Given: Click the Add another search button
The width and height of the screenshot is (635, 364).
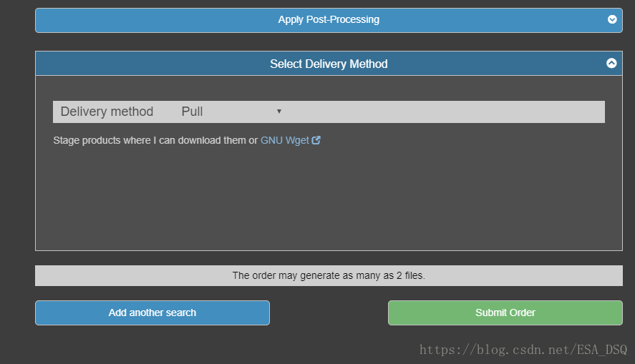Looking at the screenshot, I should (x=152, y=313).
